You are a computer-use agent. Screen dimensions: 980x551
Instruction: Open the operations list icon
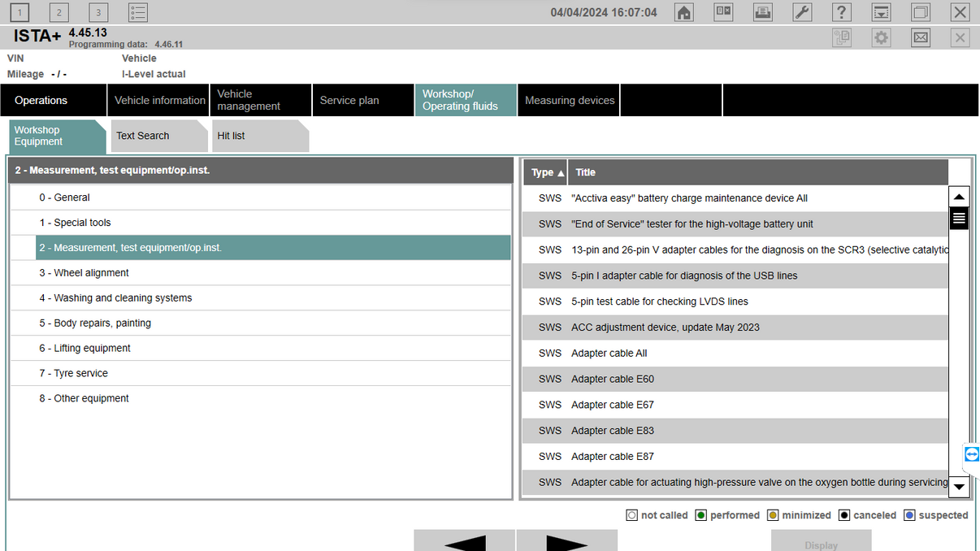point(138,12)
